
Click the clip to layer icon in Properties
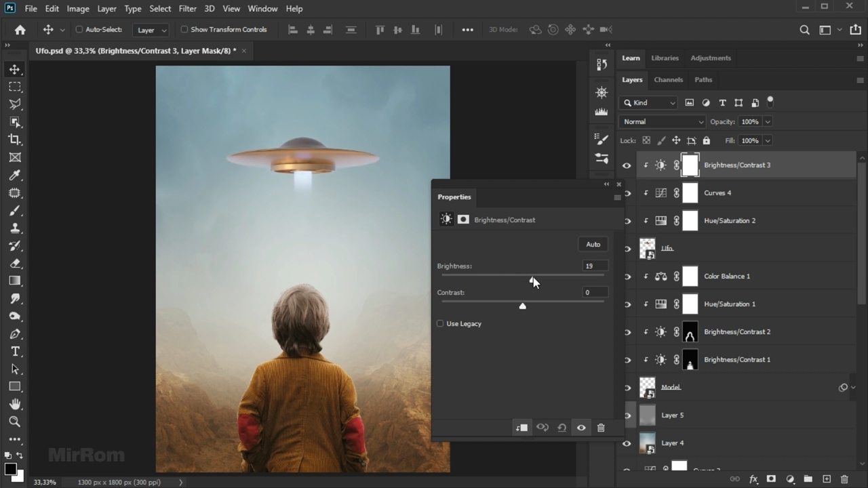pos(521,428)
